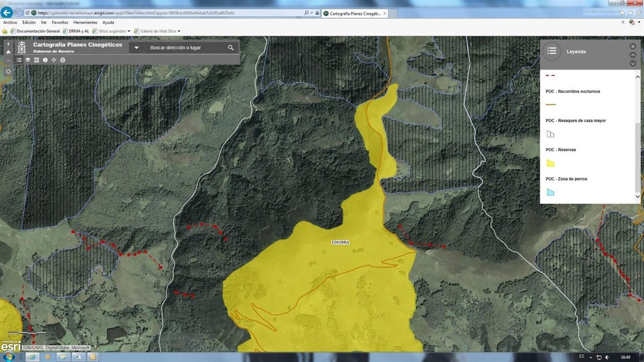Open the Herramientas menu
The width and height of the screenshot is (644, 362).
tap(85, 23)
